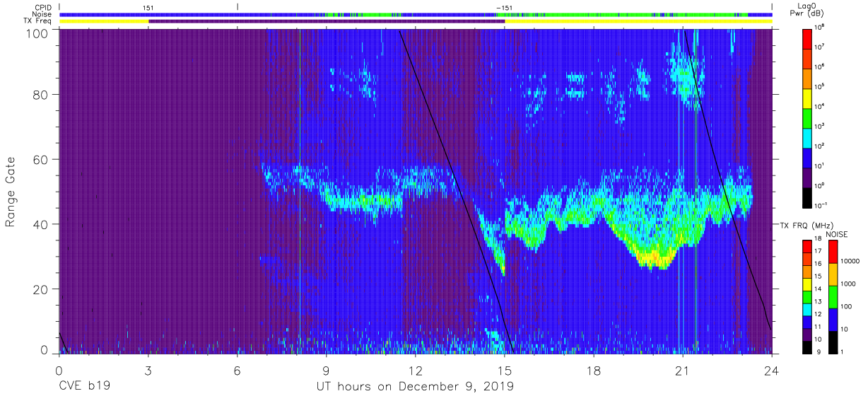Click the first yellow span of TX Freq bar
The width and height of the screenshot is (868, 401).
click(x=104, y=21)
